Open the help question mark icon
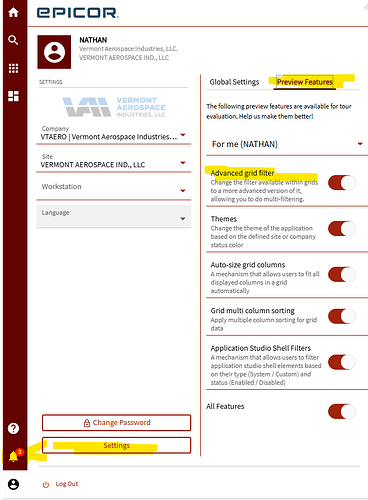 13,428
